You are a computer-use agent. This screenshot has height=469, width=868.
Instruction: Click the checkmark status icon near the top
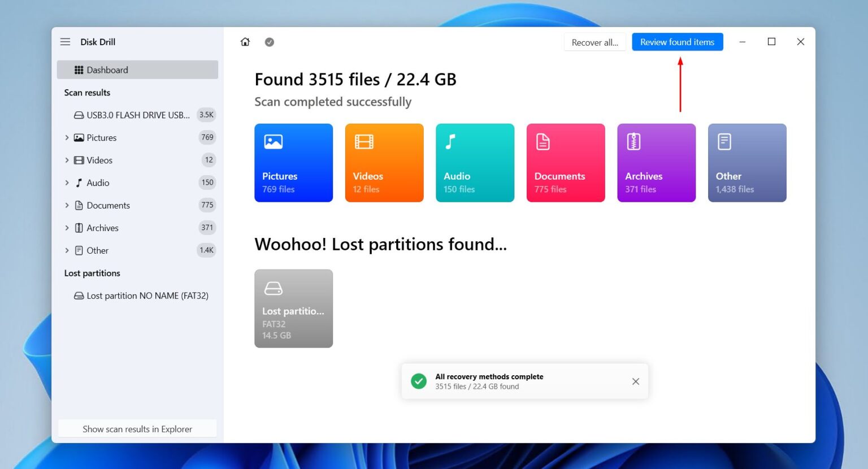(x=270, y=42)
